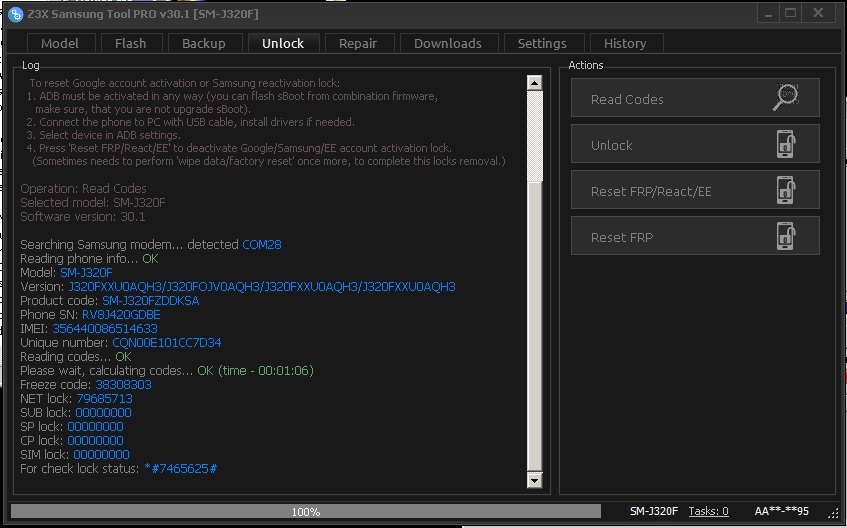Click the Phone SN value RV8J420GDBE

point(121,315)
